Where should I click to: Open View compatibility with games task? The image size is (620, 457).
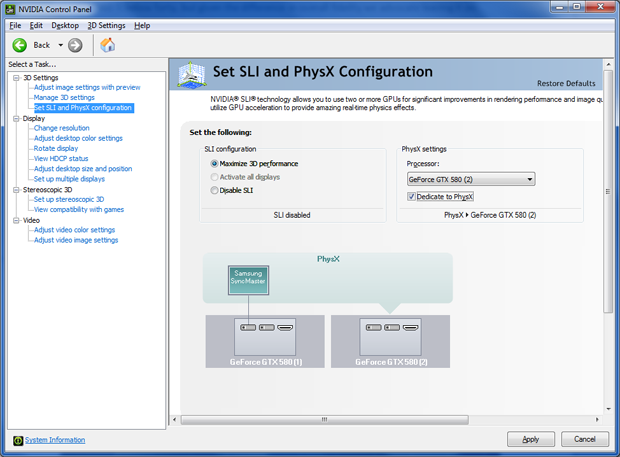[79, 210]
